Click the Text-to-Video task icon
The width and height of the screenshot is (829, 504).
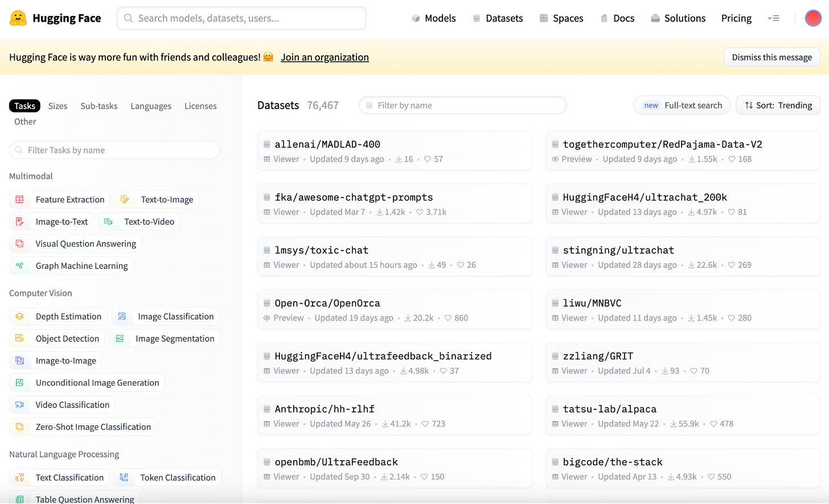(108, 222)
